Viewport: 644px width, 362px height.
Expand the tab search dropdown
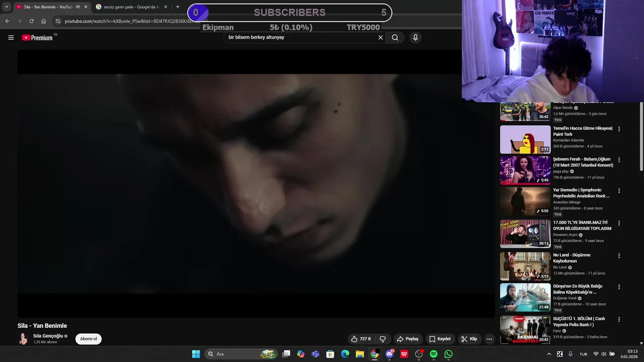tap(7, 7)
